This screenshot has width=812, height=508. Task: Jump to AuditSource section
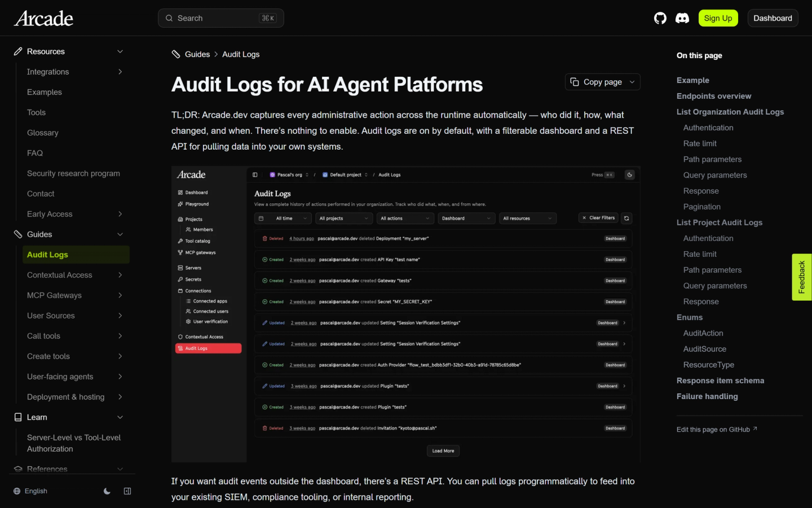[x=705, y=349]
